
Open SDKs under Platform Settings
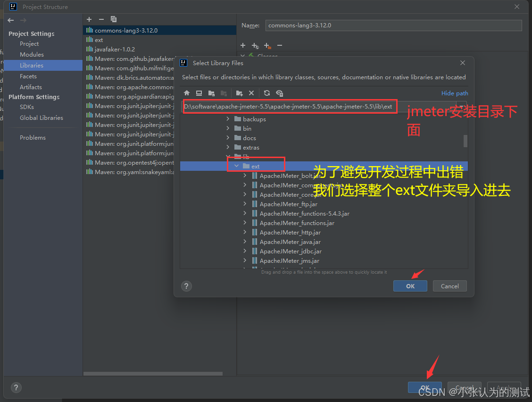(x=27, y=107)
